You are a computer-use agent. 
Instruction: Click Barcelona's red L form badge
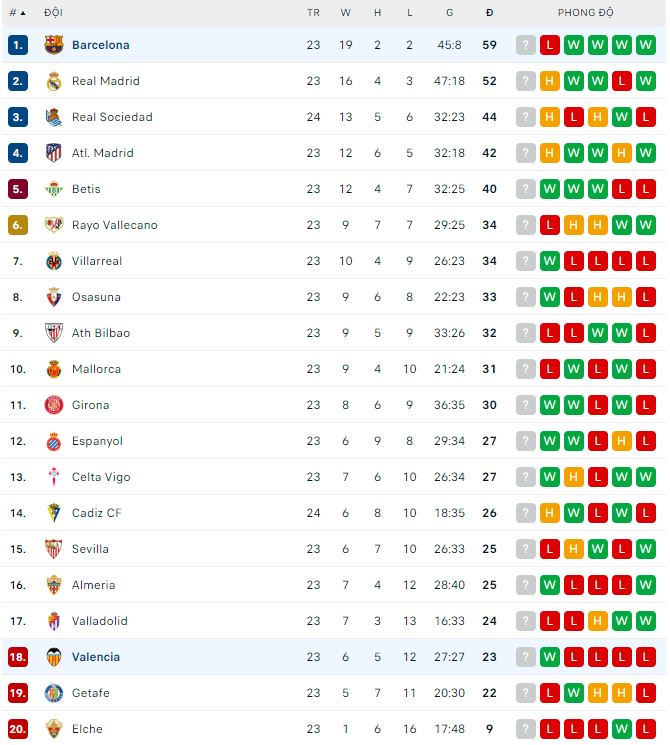point(550,45)
